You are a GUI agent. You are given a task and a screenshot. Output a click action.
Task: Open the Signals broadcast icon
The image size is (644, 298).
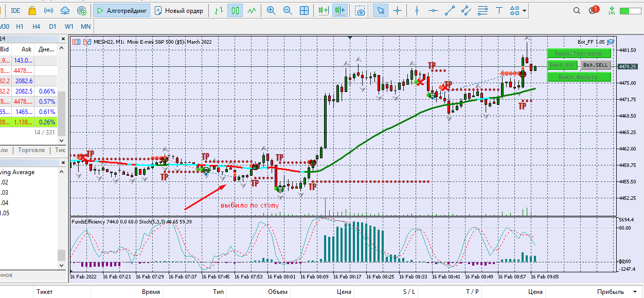pyautogui.click(x=48, y=10)
